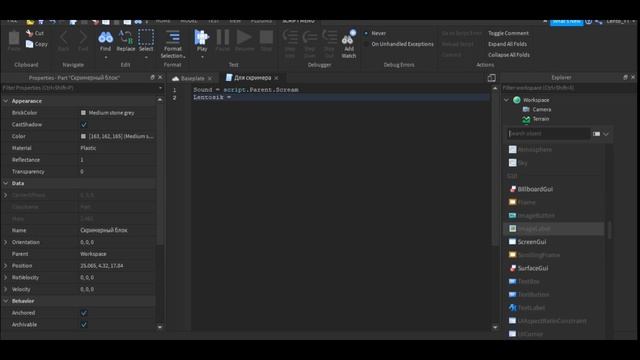Click the Select tool in Edit group
This screenshot has width=640, height=360.
(146, 37)
